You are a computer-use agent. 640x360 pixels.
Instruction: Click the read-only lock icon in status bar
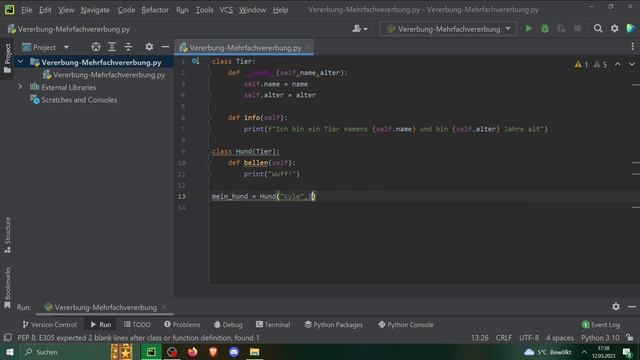[630, 338]
